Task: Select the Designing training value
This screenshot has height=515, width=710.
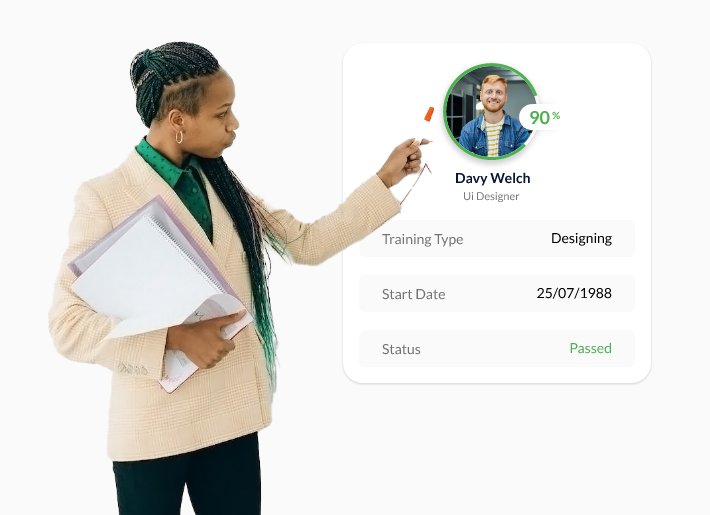Action: (581, 238)
